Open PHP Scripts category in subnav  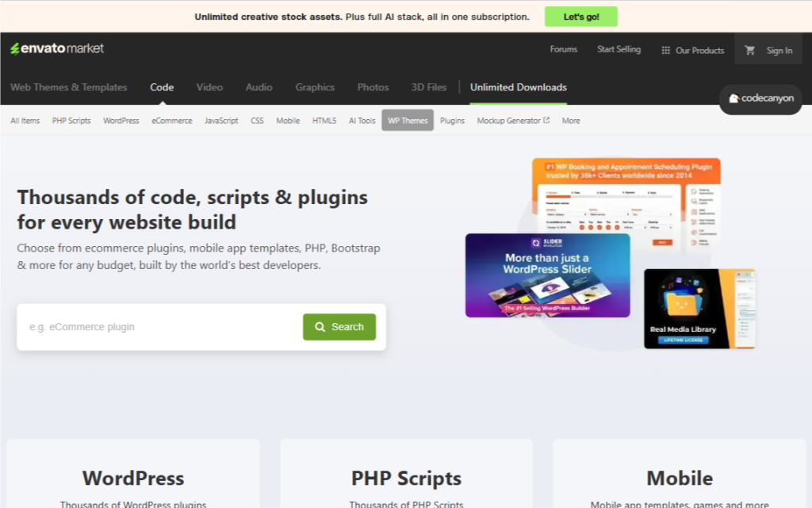[x=71, y=121]
